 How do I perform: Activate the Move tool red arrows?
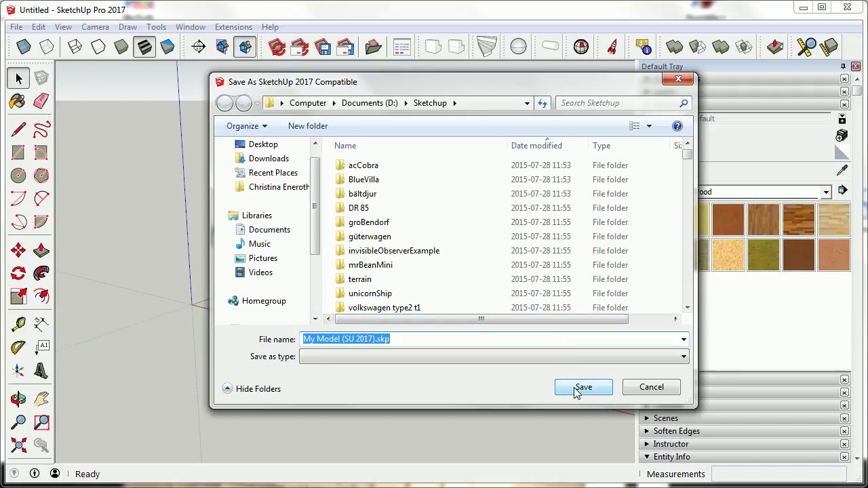click(x=18, y=250)
